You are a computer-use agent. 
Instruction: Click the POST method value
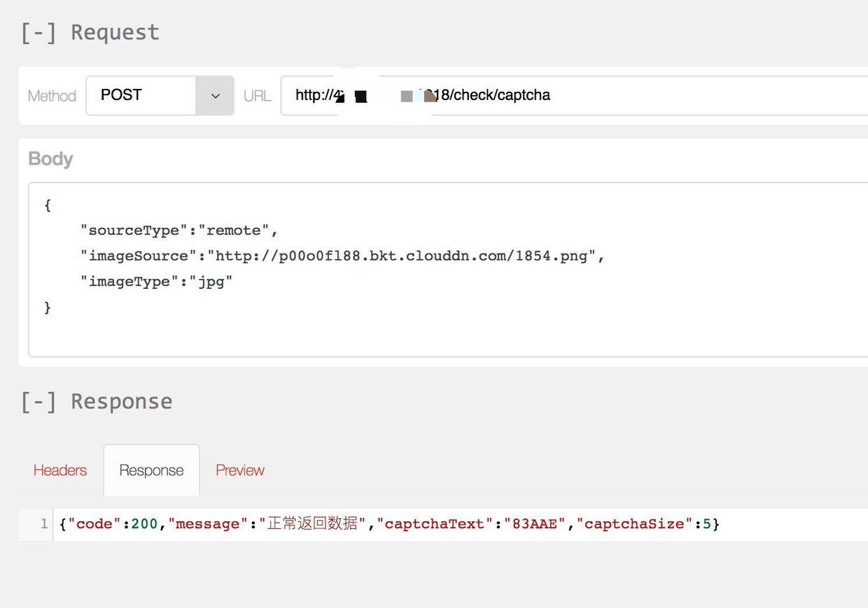click(122, 95)
